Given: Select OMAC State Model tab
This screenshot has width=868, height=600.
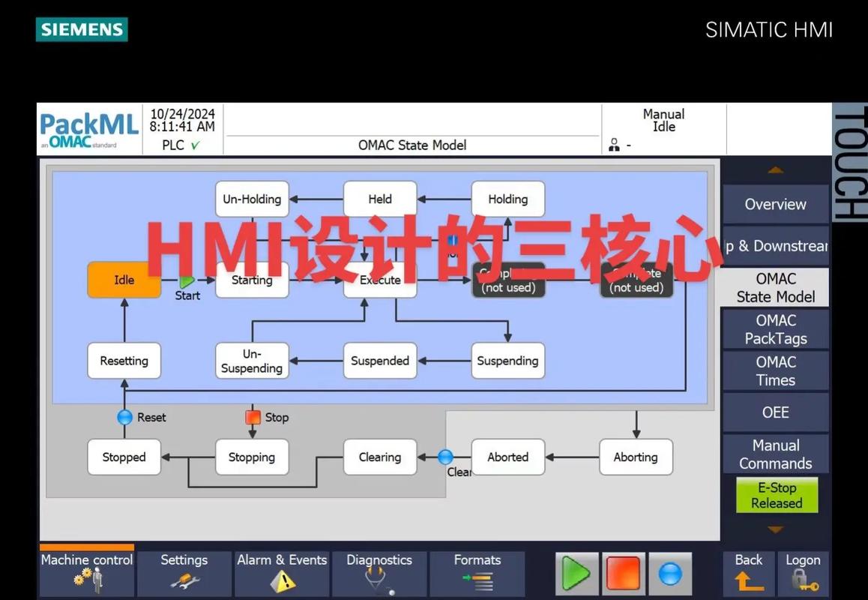Looking at the screenshot, I should pyautogui.click(x=775, y=287).
